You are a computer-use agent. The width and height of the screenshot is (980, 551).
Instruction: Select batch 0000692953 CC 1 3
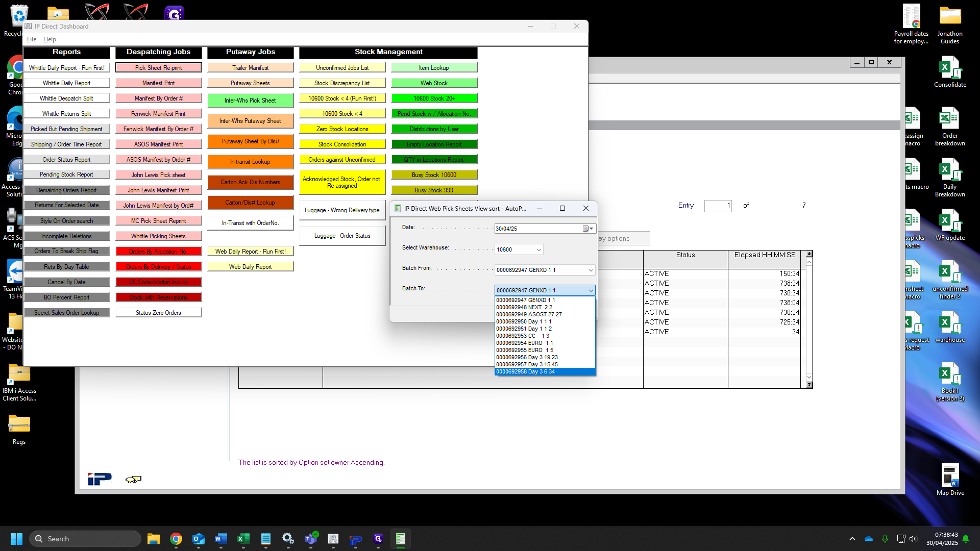tap(545, 336)
